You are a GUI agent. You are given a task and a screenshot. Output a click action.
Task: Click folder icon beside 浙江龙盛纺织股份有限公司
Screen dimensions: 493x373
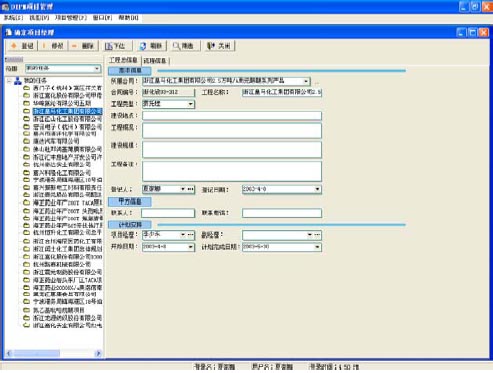point(26,318)
